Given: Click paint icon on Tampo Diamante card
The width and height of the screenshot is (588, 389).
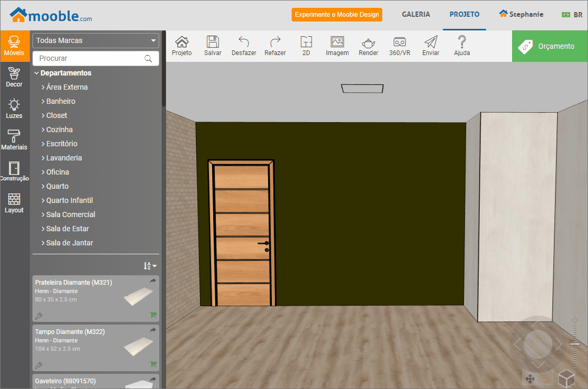Looking at the screenshot, I should [x=39, y=365].
